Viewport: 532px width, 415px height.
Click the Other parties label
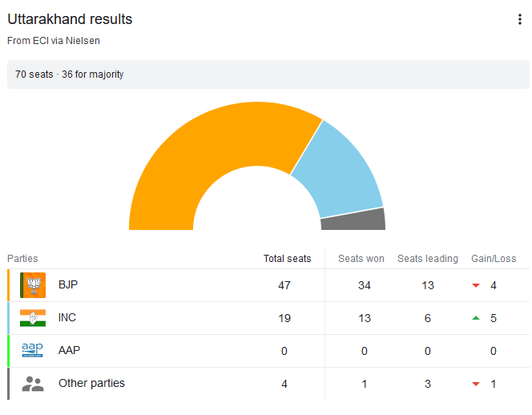[91, 384]
